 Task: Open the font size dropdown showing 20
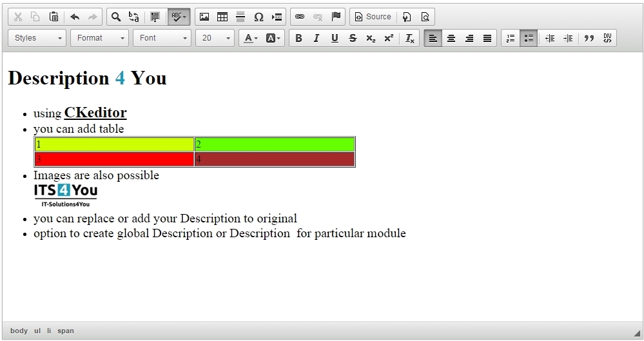pyautogui.click(x=215, y=38)
